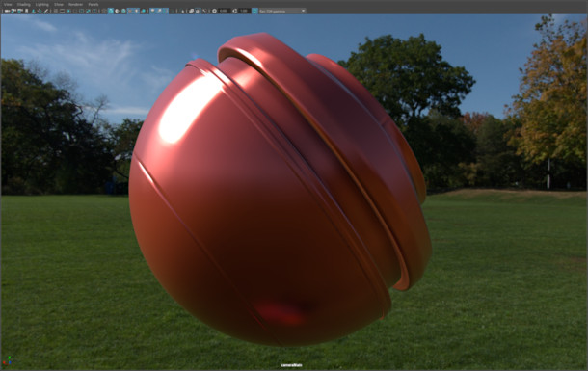Toggle the viewport Grid display
The height and width of the screenshot is (371, 588).
click(x=56, y=11)
